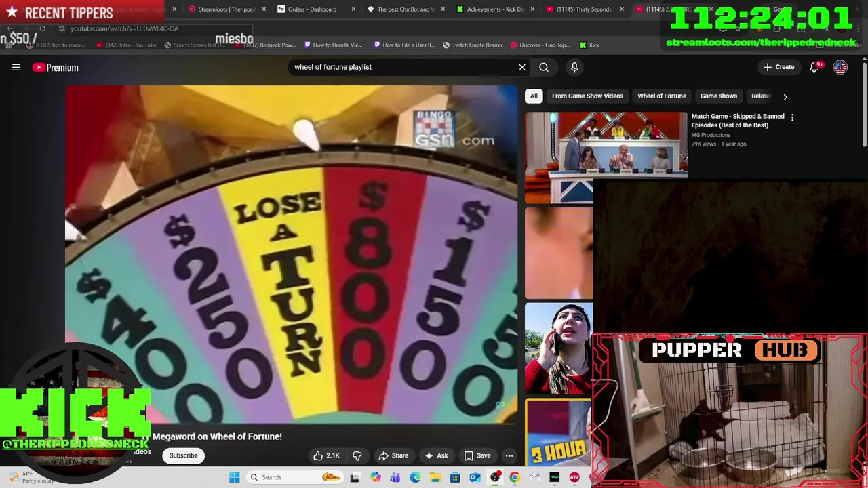Close the Orders – Dashboard tab
Screen dimensions: 868x488
tap(355, 9)
